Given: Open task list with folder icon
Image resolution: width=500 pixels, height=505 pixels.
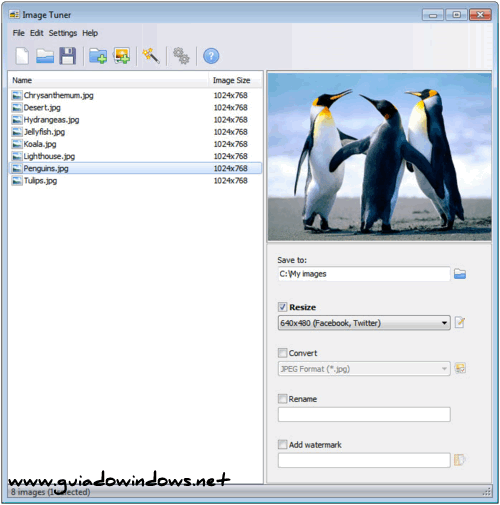Looking at the screenshot, I should (45, 56).
